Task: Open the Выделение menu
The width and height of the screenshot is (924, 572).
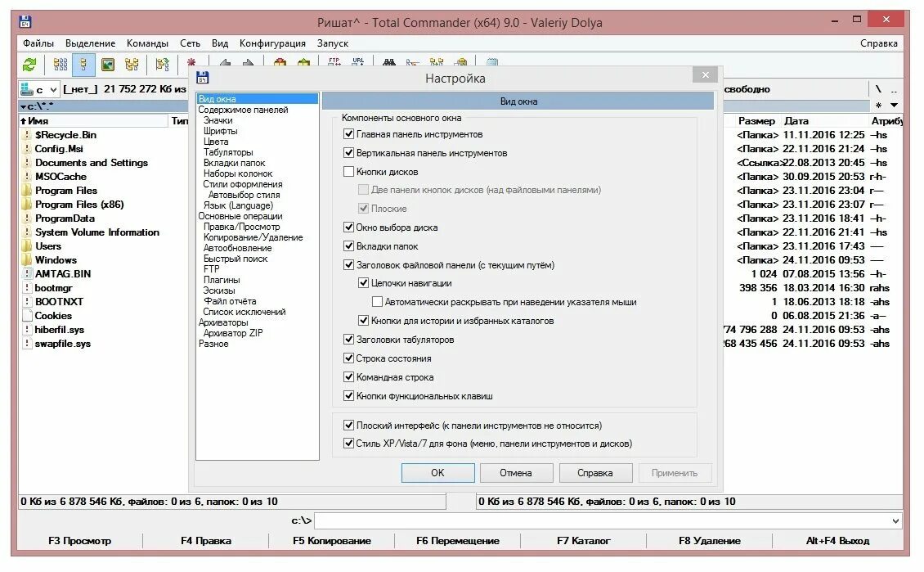Action: point(90,43)
